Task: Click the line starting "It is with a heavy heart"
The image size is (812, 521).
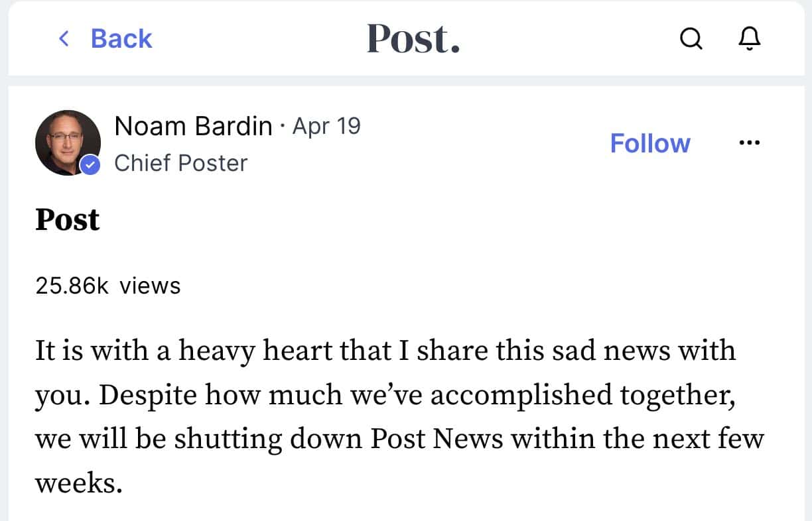Action: pos(385,350)
